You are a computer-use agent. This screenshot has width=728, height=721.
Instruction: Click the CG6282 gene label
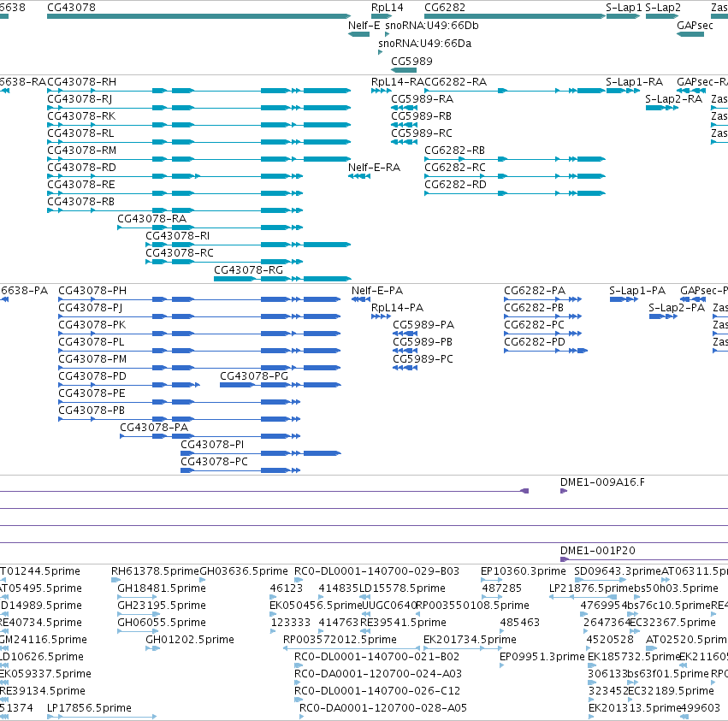pyautogui.click(x=445, y=8)
